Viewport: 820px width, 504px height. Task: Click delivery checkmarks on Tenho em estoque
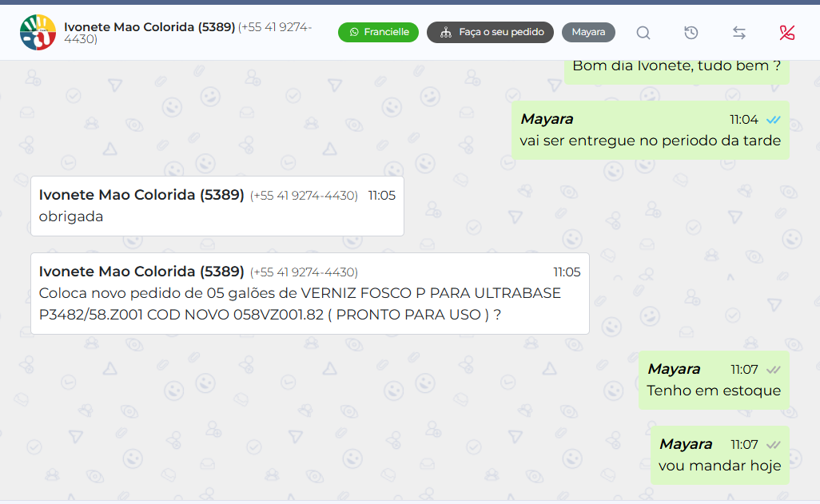(774, 370)
